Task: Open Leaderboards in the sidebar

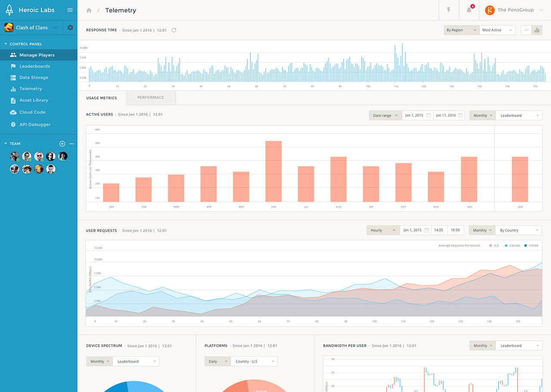Action: pos(34,66)
